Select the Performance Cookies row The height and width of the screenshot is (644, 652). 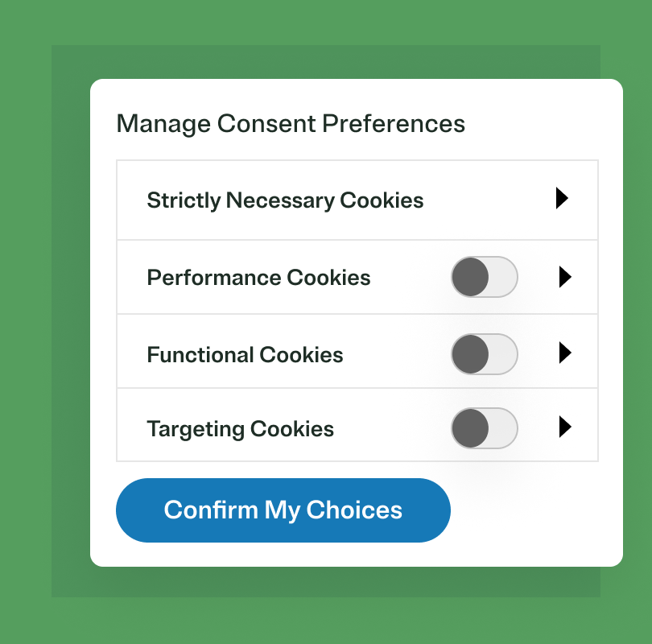[x=258, y=277]
